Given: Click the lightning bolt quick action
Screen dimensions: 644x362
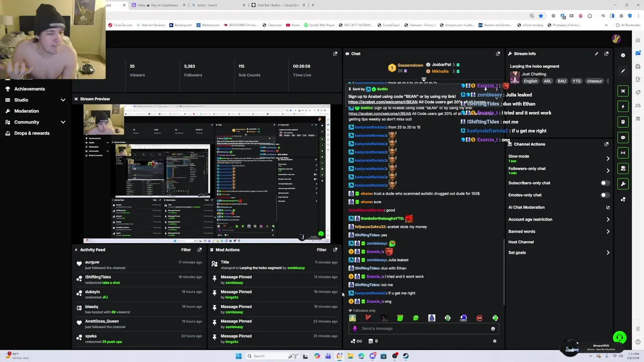Looking at the screenshot, I should tap(623, 107).
